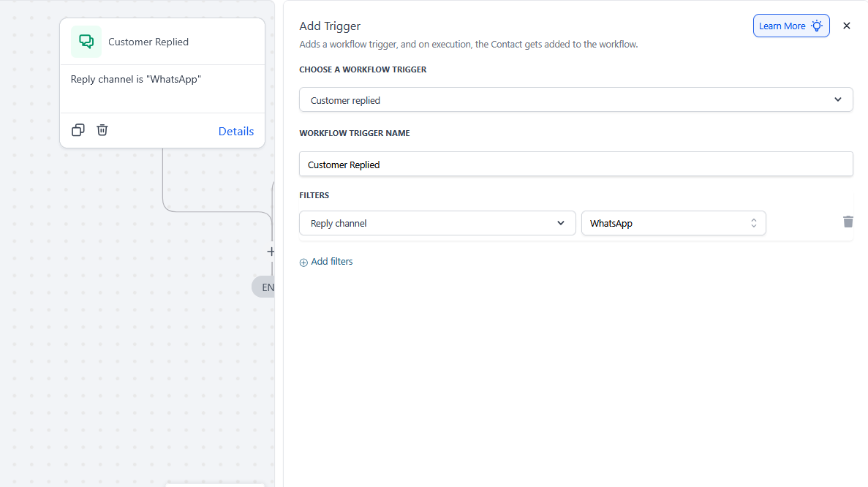
Task: Add a step with the canvas plus
Action: click(271, 252)
